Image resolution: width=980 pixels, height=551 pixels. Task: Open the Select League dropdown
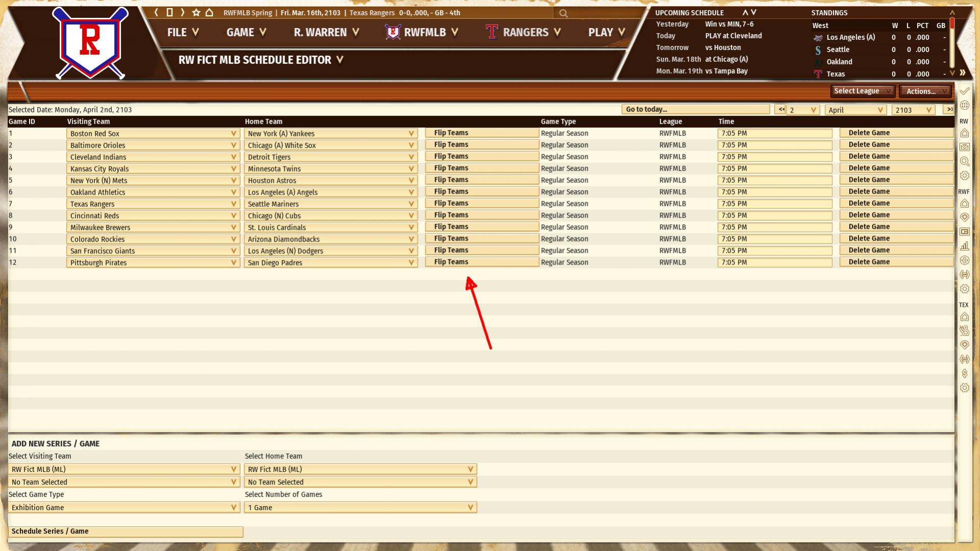point(862,91)
